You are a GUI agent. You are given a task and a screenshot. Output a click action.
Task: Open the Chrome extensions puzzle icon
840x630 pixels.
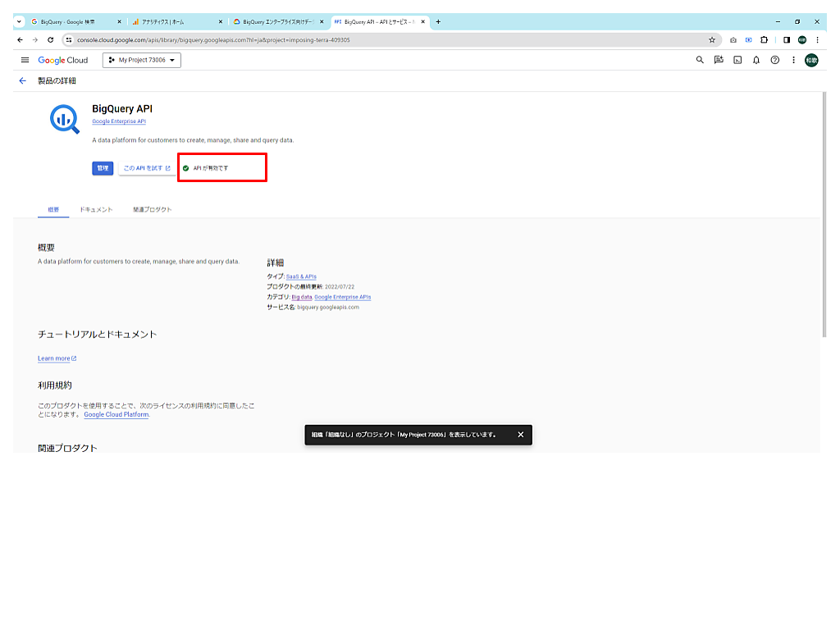tap(764, 39)
